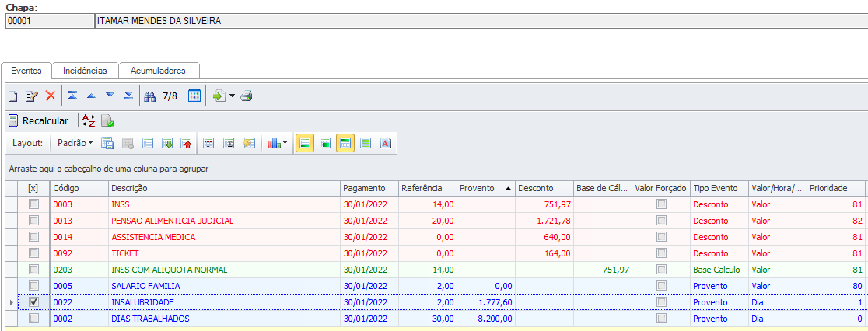
Task: Click the A-Z swap icon
Action: click(x=89, y=120)
